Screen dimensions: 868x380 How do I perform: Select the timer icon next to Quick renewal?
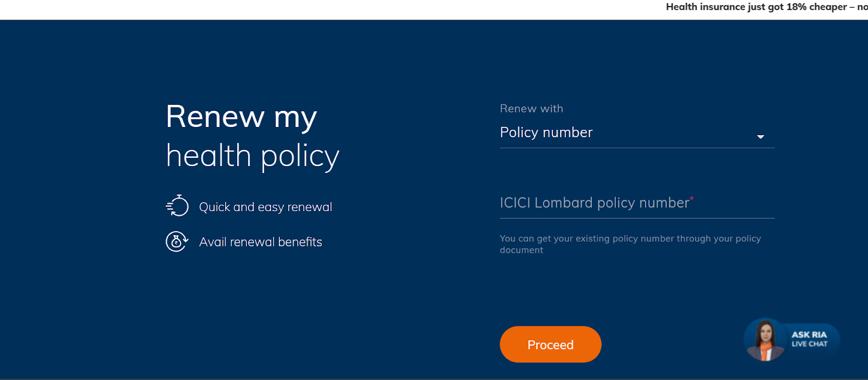coord(177,206)
